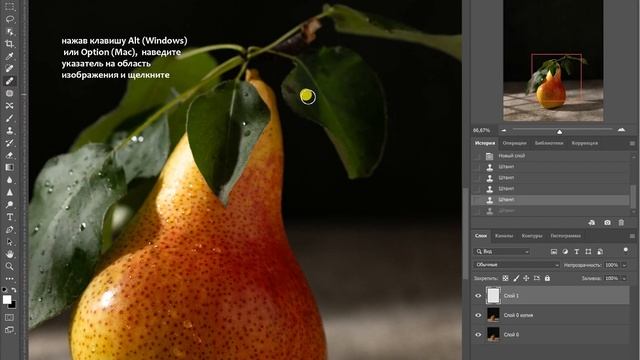Select the Crop tool

pyautogui.click(x=9, y=44)
